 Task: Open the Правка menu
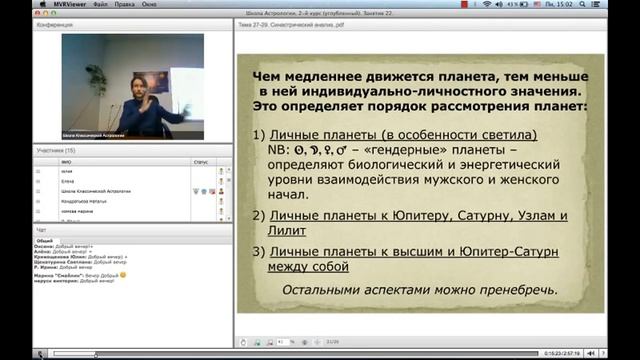[124, 4]
